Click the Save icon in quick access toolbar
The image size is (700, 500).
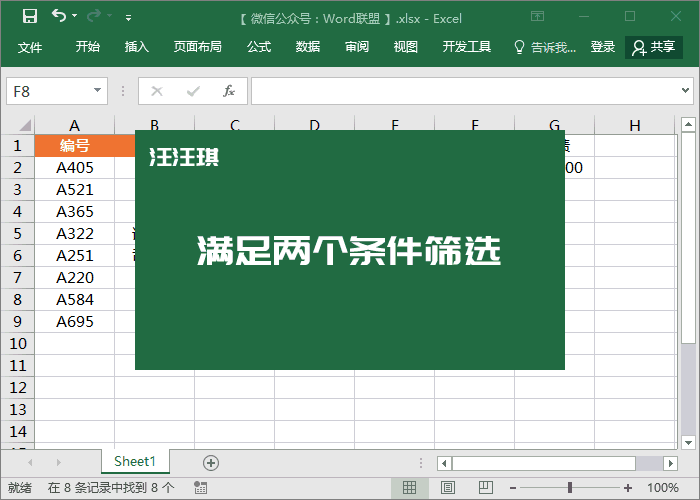tap(30, 17)
